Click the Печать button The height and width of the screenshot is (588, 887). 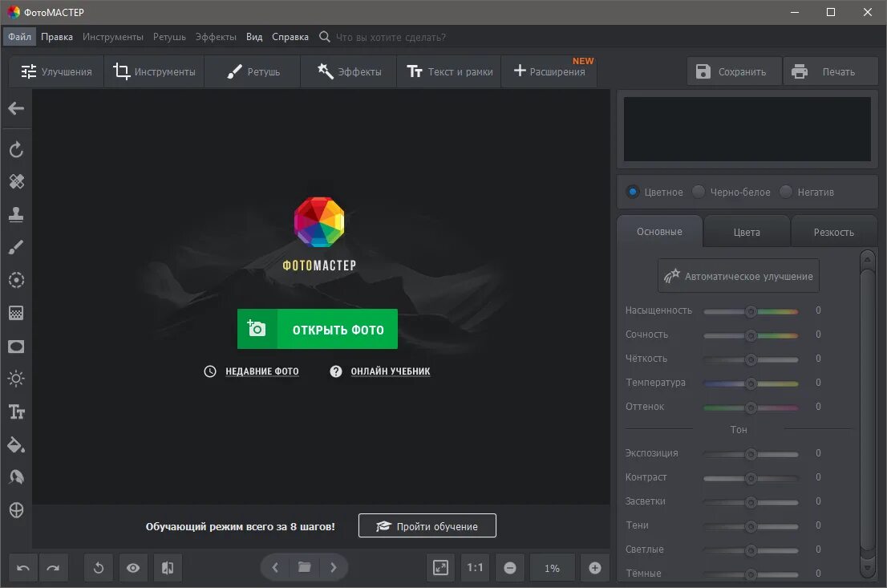pyautogui.click(x=830, y=71)
